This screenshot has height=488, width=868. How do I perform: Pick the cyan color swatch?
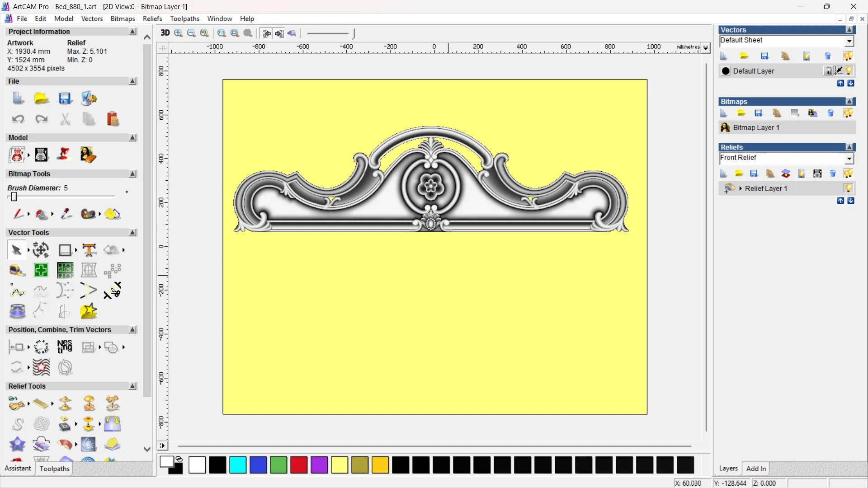[x=238, y=465]
